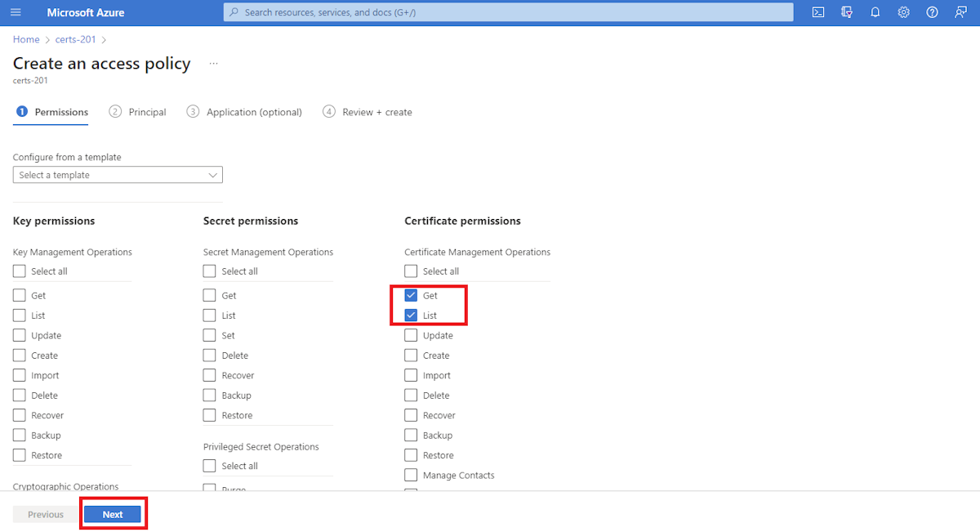Click the ellipsis next to the page title
This screenshot has height=532, width=980.
pyautogui.click(x=212, y=63)
